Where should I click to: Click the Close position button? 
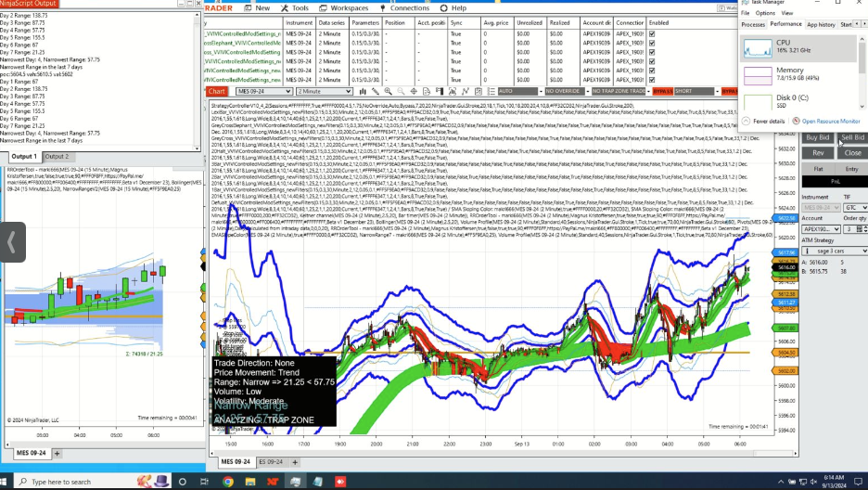point(852,153)
